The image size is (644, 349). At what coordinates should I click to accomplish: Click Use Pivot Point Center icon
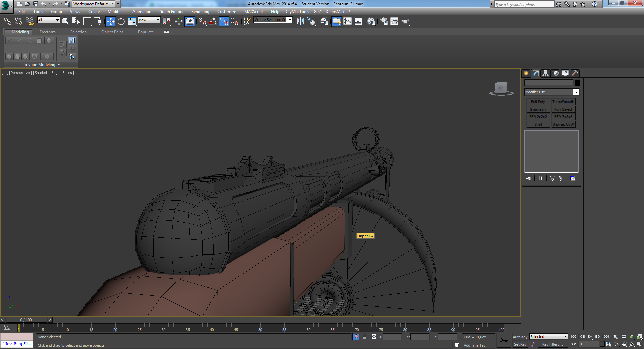166,21
